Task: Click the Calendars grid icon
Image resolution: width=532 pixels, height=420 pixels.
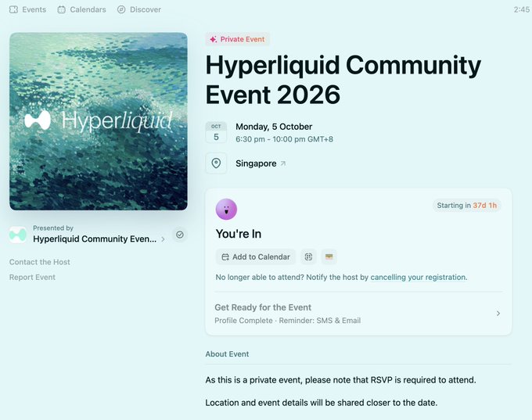Action: click(x=61, y=9)
